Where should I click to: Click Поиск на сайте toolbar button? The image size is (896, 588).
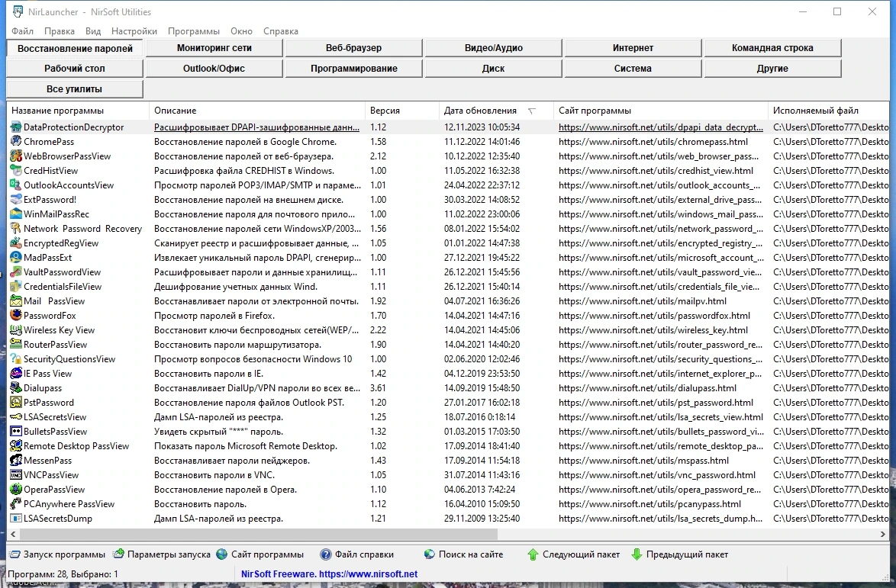click(463, 554)
